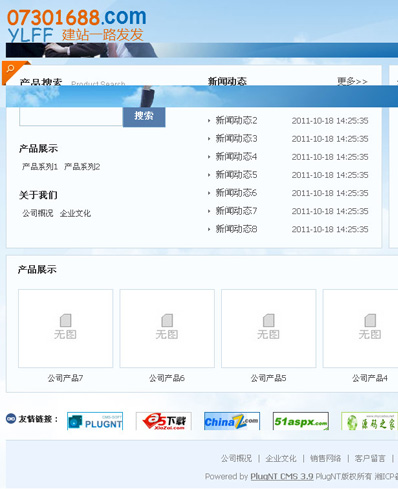Click the ChinaZ.com friend link logo
The image size is (398, 489).
232,421
